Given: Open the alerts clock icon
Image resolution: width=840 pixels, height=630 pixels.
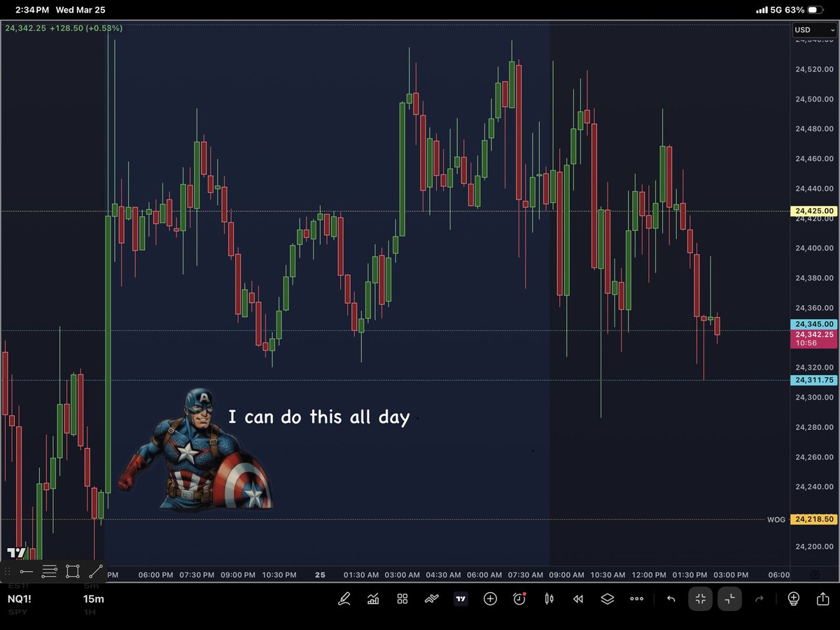Looking at the screenshot, I should pyautogui.click(x=519, y=598).
